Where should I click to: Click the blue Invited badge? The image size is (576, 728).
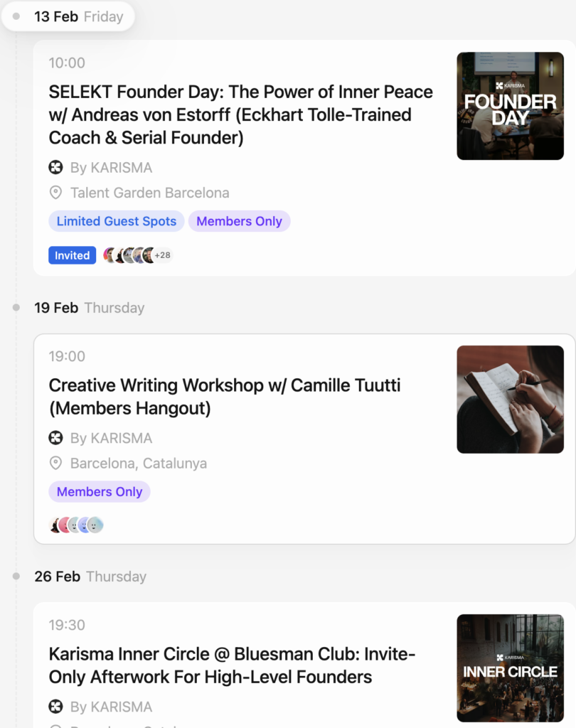click(73, 255)
